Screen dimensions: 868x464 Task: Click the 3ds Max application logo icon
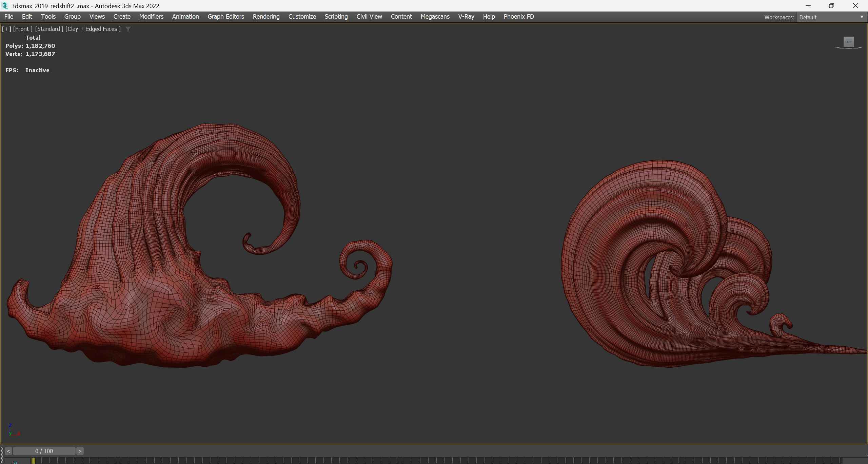(5, 6)
